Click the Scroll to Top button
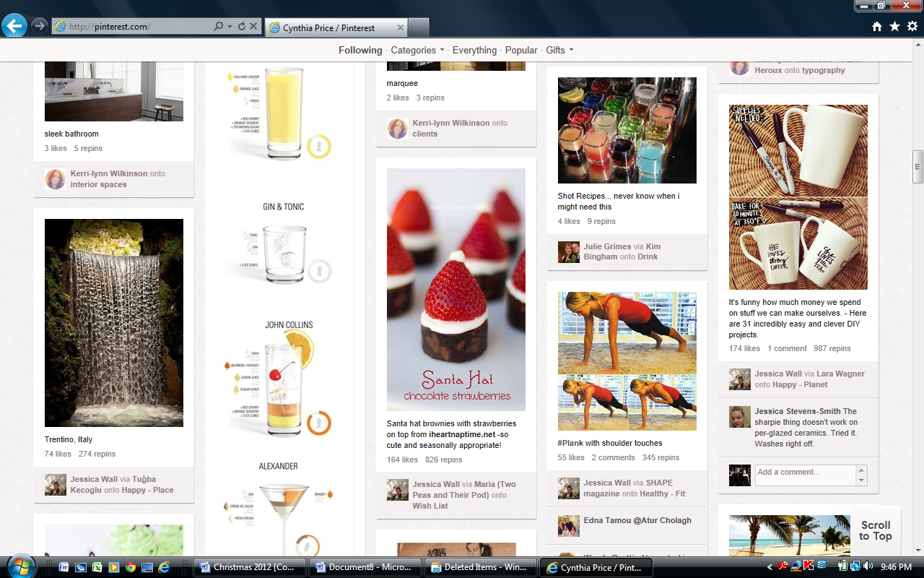This screenshot has height=578, width=924. (875, 531)
